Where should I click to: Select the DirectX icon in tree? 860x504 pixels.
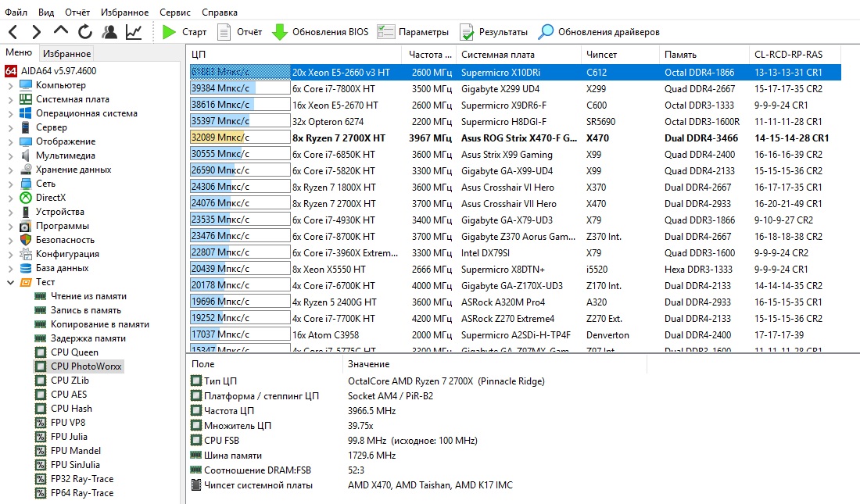(x=25, y=198)
